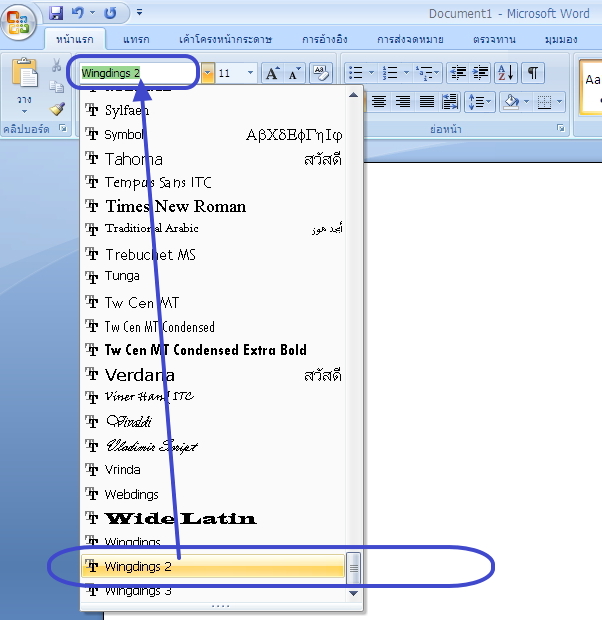Toggle show paragraph marks
602x620 pixels.
tap(533, 73)
